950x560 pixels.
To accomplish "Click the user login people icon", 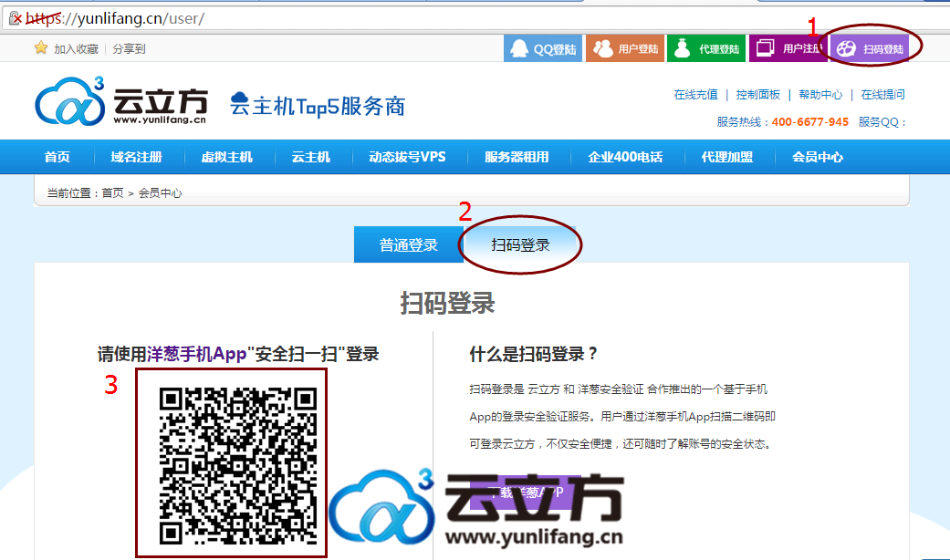I will tap(603, 48).
